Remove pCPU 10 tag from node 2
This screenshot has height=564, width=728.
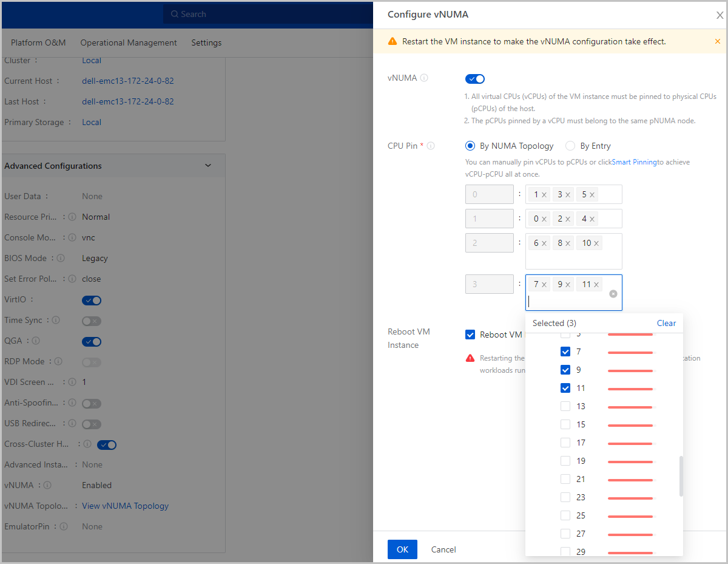(596, 243)
